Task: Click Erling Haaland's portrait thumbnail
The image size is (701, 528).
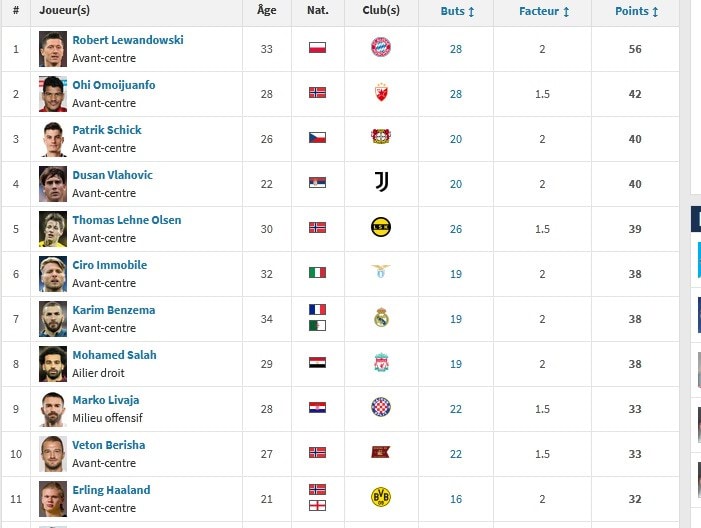Action: 53,497
